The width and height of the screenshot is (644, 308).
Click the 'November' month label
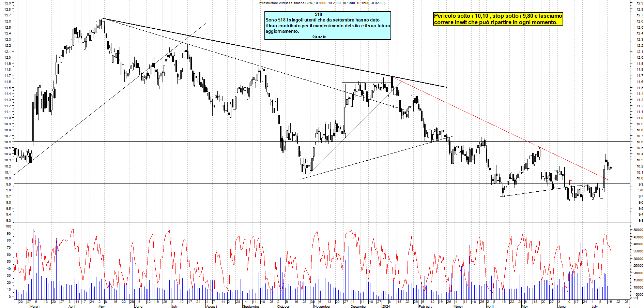click(322, 306)
